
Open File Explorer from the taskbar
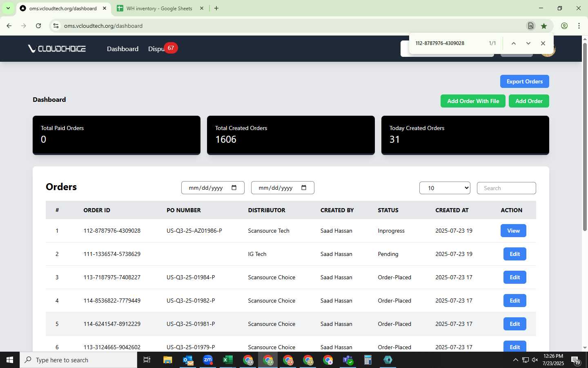pyautogui.click(x=167, y=360)
